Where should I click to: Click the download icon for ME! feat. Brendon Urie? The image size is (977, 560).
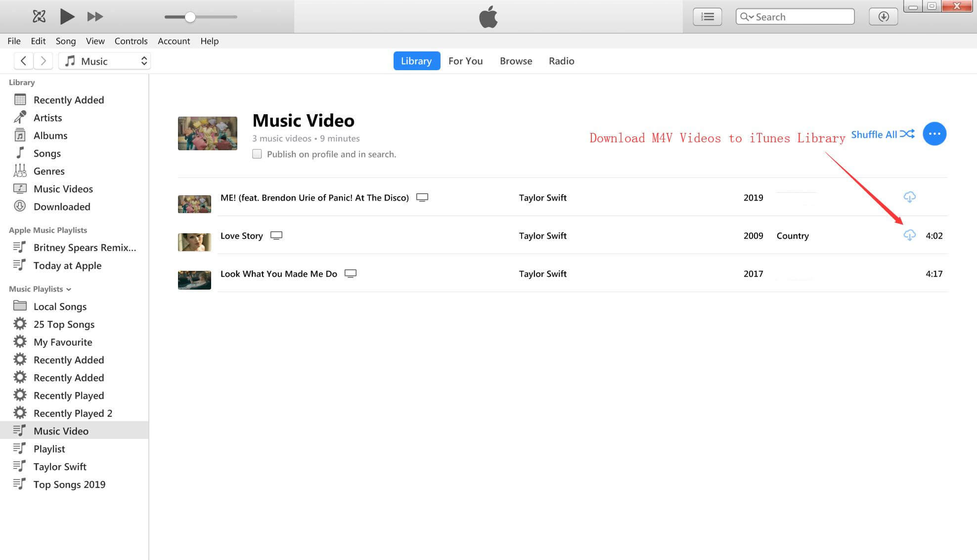(x=910, y=197)
